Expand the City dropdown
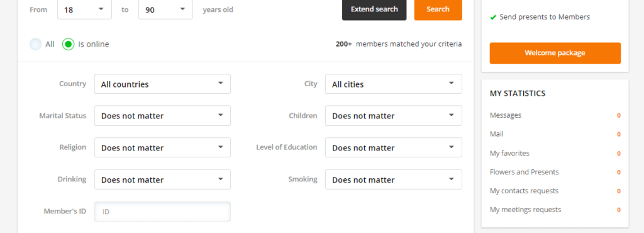The width and height of the screenshot is (644, 233). coord(394,84)
